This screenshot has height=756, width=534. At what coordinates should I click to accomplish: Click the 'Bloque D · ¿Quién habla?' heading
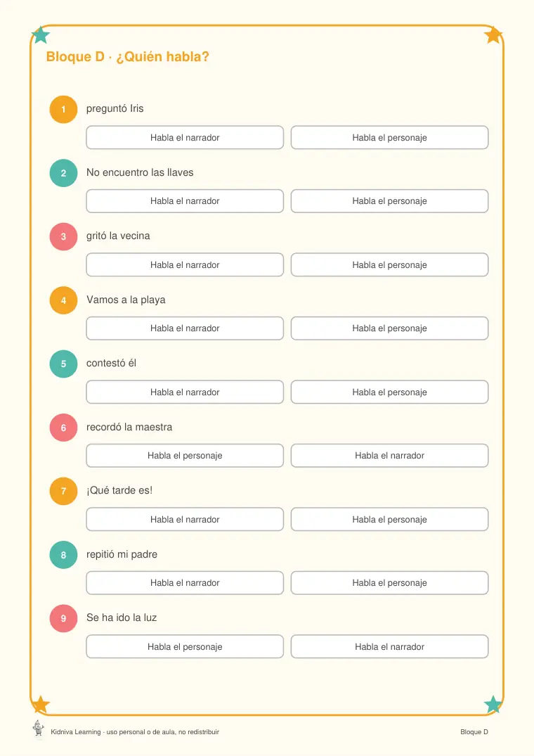[x=128, y=57]
